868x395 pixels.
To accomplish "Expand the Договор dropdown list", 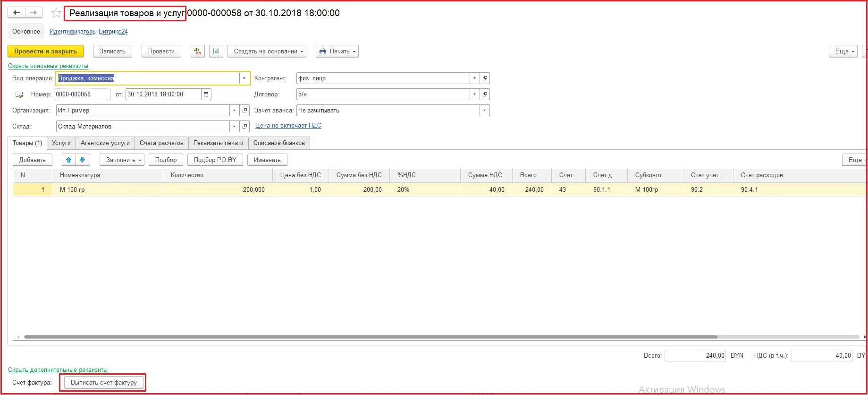I will point(474,94).
